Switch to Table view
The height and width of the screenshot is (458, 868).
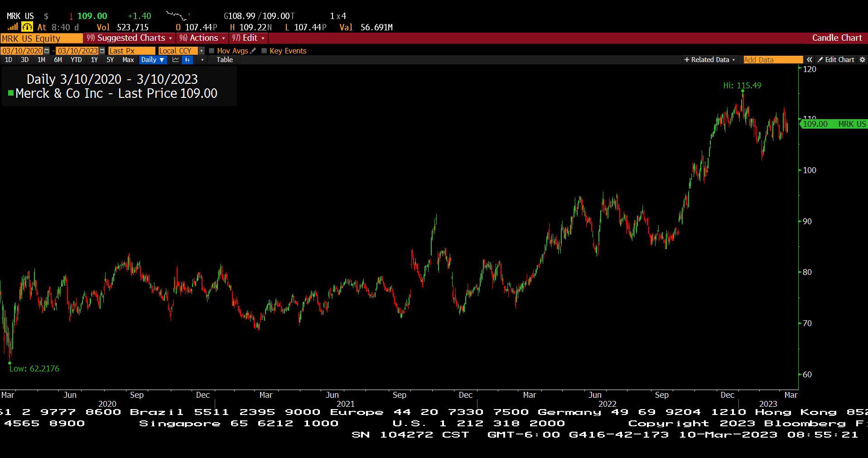click(225, 60)
